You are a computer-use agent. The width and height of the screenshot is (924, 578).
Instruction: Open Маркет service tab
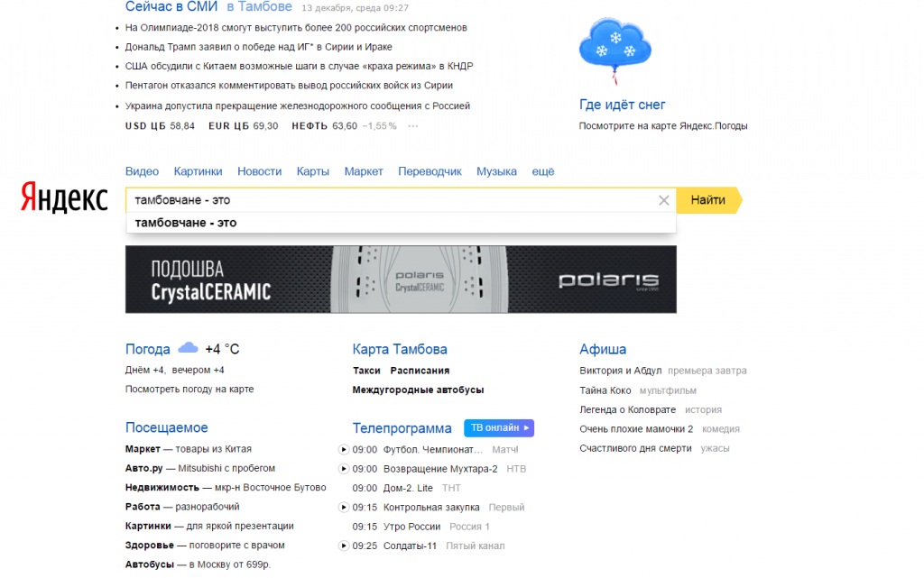pos(364,171)
